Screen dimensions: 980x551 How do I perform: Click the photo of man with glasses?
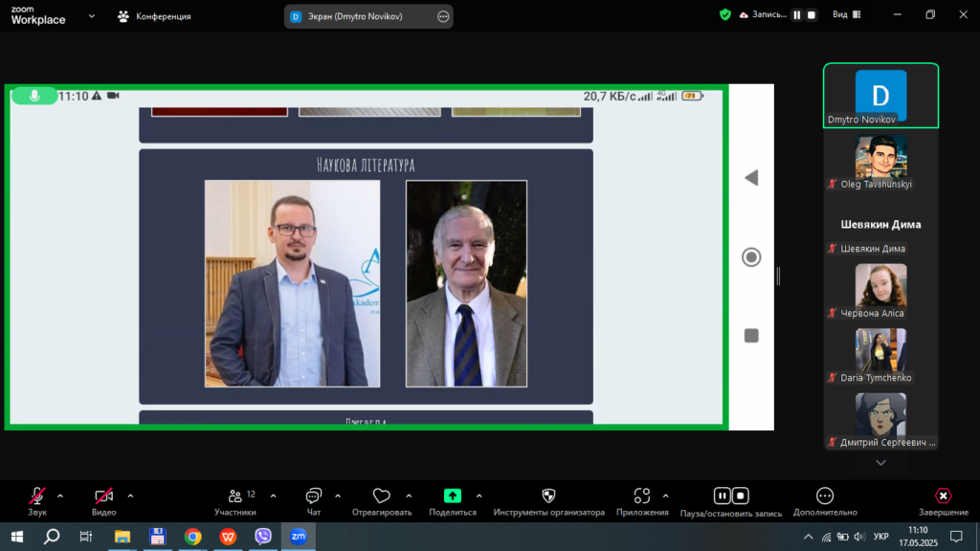[x=292, y=283]
